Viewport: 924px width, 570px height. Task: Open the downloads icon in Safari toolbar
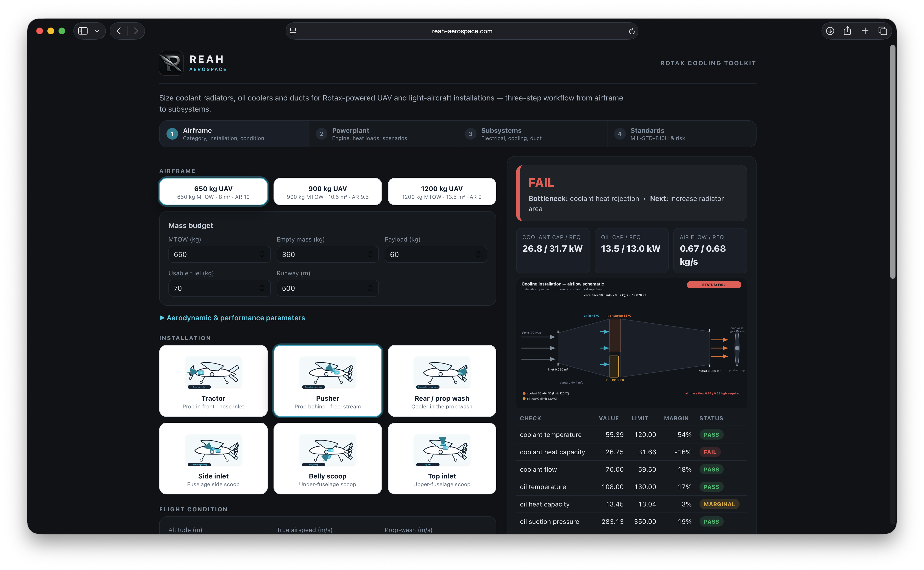[830, 31]
